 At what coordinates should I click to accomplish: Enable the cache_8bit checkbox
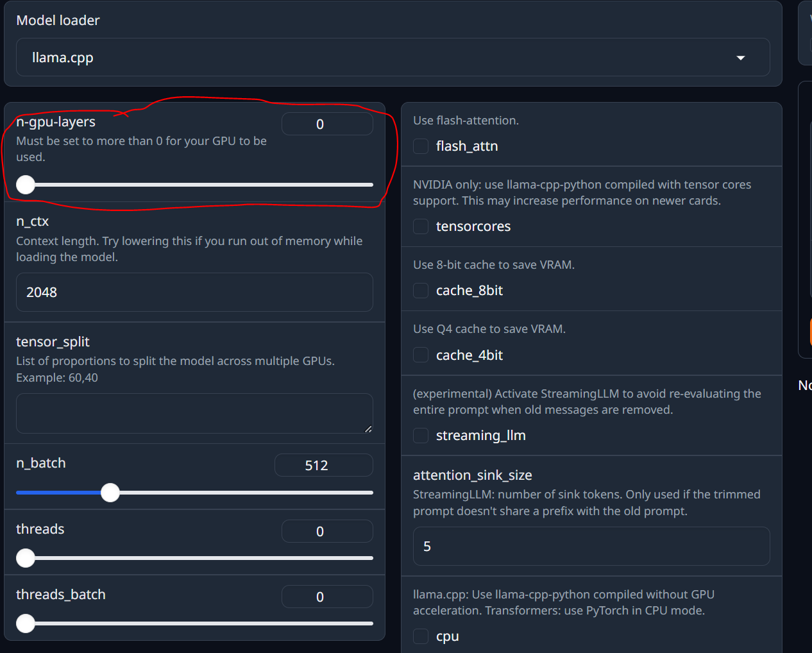pyautogui.click(x=421, y=291)
